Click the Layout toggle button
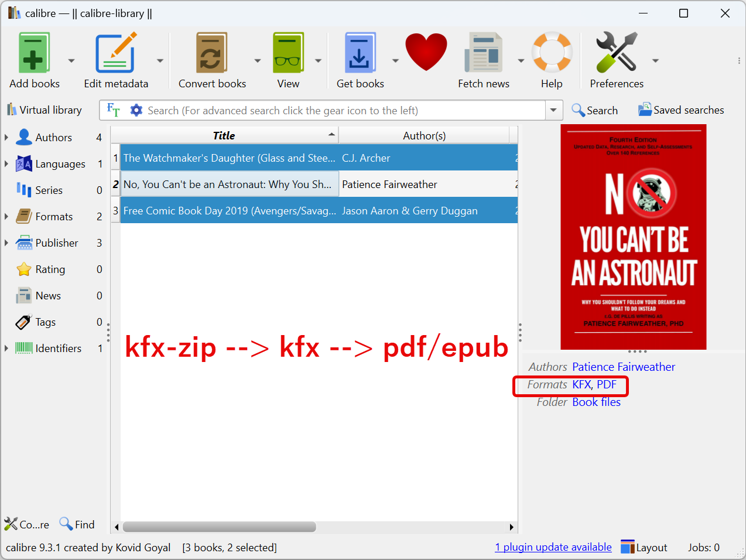Screen dimensions: 746x560 pyautogui.click(x=644, y=547)
